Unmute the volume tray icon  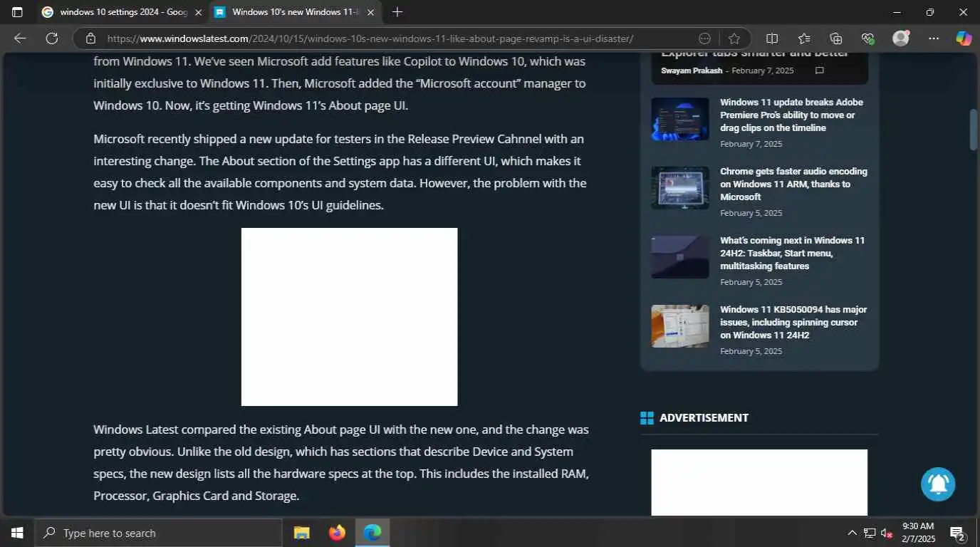coord(887,533)
